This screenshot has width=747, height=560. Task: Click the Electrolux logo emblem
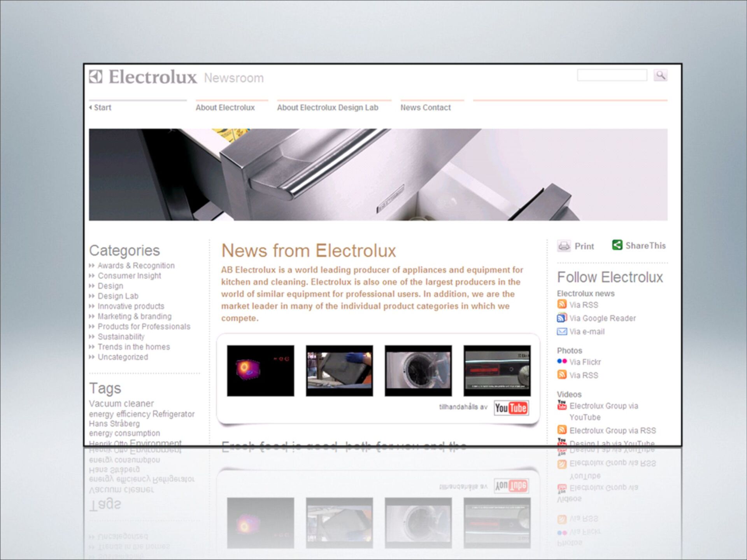coord(96,77)
